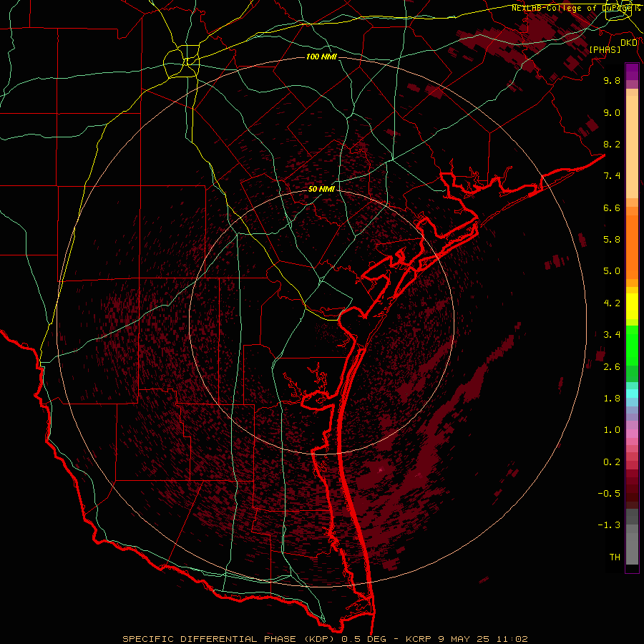Click the 6.6 value on the color scale
644x644 pixels.
pos(612,208)
